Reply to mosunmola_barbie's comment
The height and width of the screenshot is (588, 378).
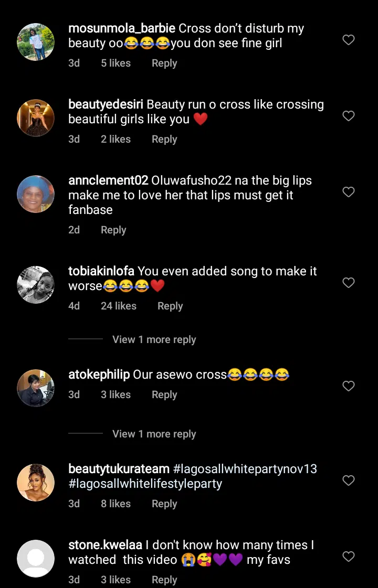point(164,63)
